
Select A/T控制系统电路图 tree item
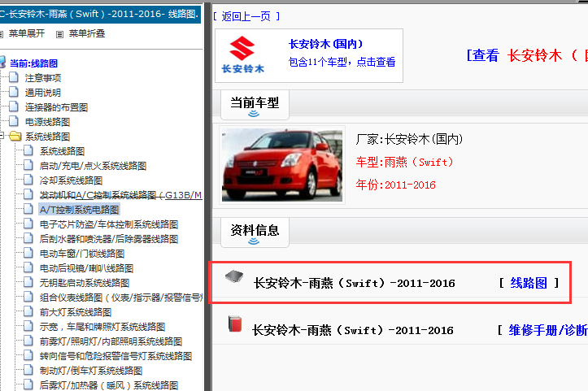79,210
